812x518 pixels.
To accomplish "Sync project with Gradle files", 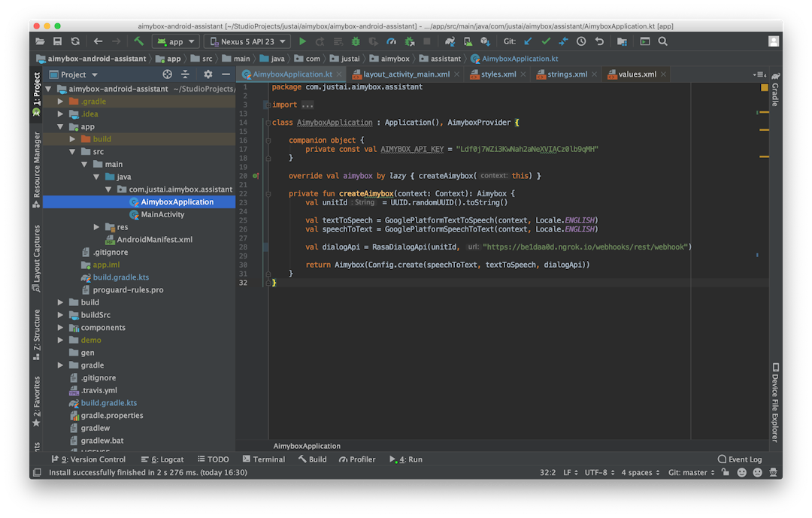I will pos(450,41).
